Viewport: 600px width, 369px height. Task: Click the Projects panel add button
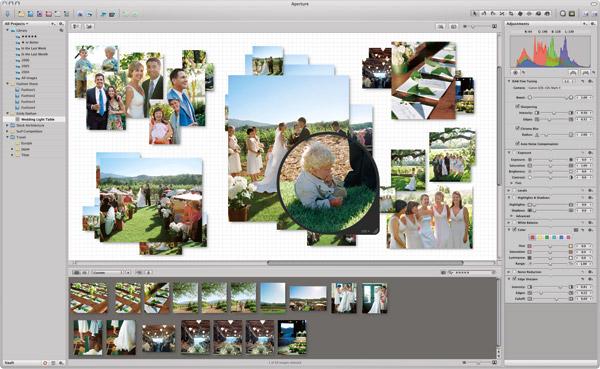coord(53,24)
